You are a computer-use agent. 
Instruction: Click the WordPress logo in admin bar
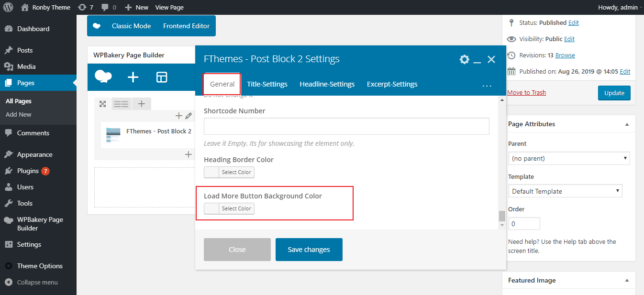point(8,7)
